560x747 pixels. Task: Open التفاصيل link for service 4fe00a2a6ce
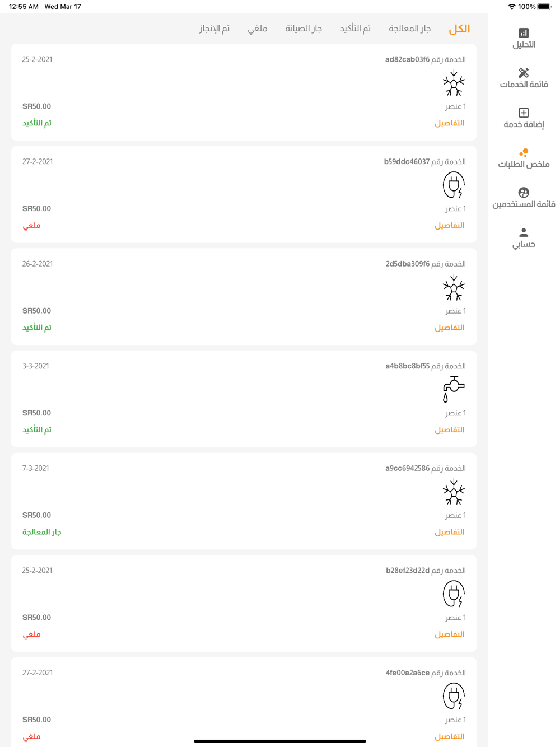pos(450,736)
